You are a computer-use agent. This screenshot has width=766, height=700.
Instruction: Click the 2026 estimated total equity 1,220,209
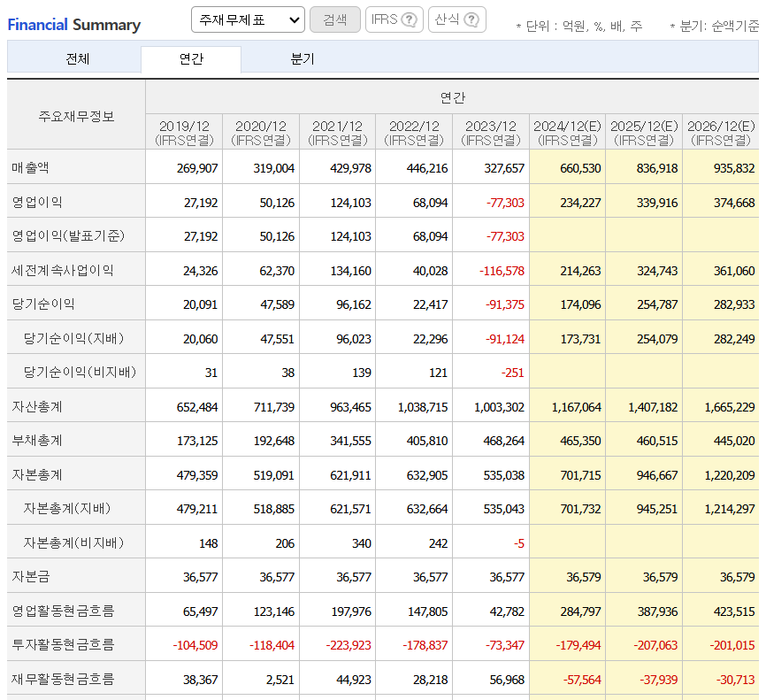tap(730, 475)
